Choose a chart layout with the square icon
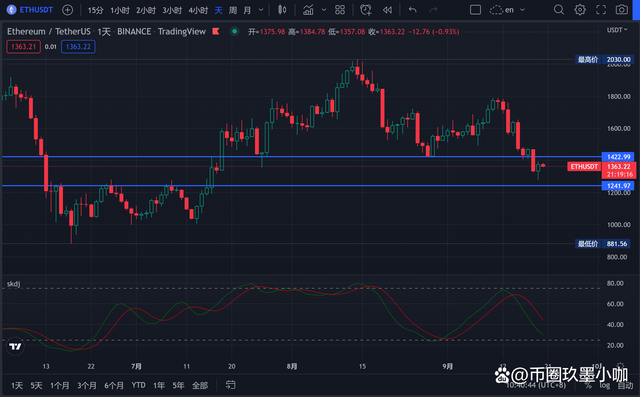The height and width of the screenshot is (397, 640). pyautogui.click(x=475, y=10)
